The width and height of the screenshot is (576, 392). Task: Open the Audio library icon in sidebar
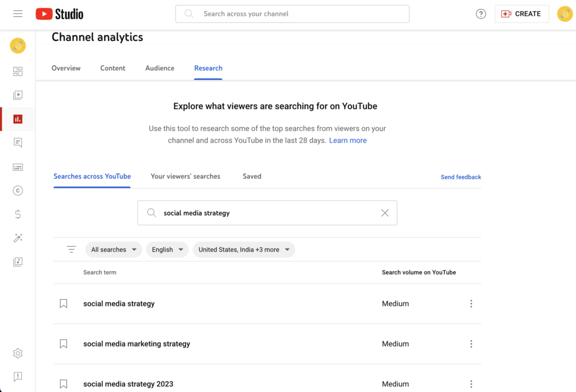tap(17, 262)
